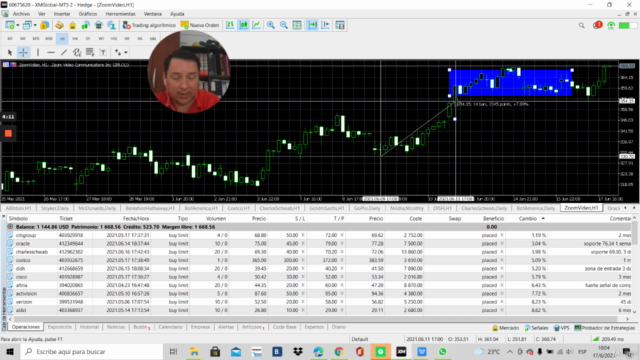Viewport: 640px width, 360px height.
Task: Open new chart dropdown arrow
Action: (x=18, y=25)
